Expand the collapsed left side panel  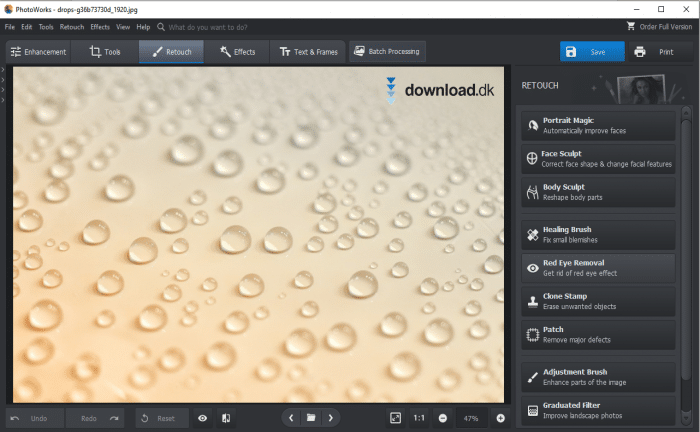tap(4, 70)
